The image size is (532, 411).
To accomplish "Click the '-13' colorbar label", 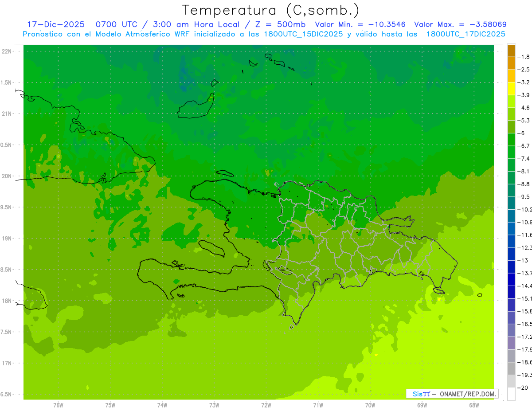I will coord(523,260).
